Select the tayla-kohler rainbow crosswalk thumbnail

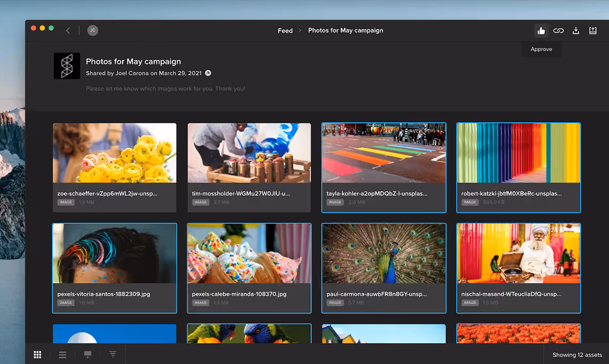click(384, 153)
